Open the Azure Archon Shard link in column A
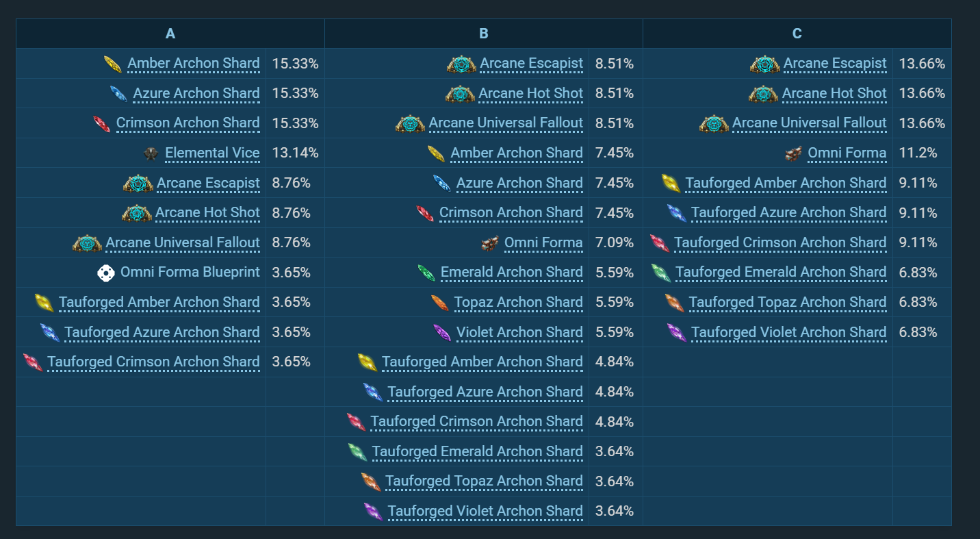980x539 pixels. 196,93
